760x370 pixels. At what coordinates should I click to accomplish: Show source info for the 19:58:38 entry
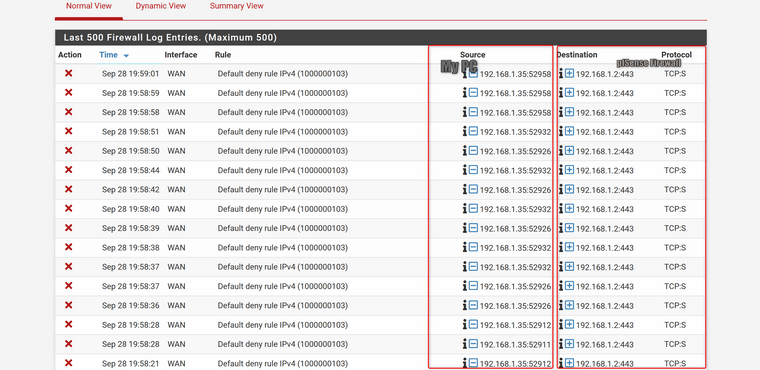click(x=464, y=247)
